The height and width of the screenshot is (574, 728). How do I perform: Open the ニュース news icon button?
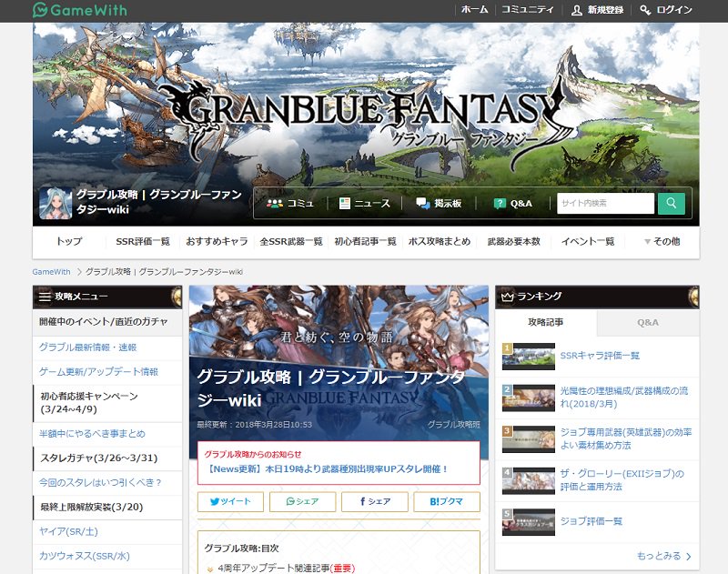[x=365, y=203]
